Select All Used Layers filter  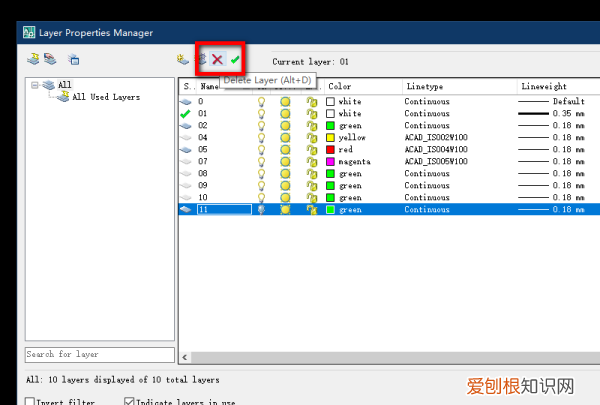click(106, 97)
